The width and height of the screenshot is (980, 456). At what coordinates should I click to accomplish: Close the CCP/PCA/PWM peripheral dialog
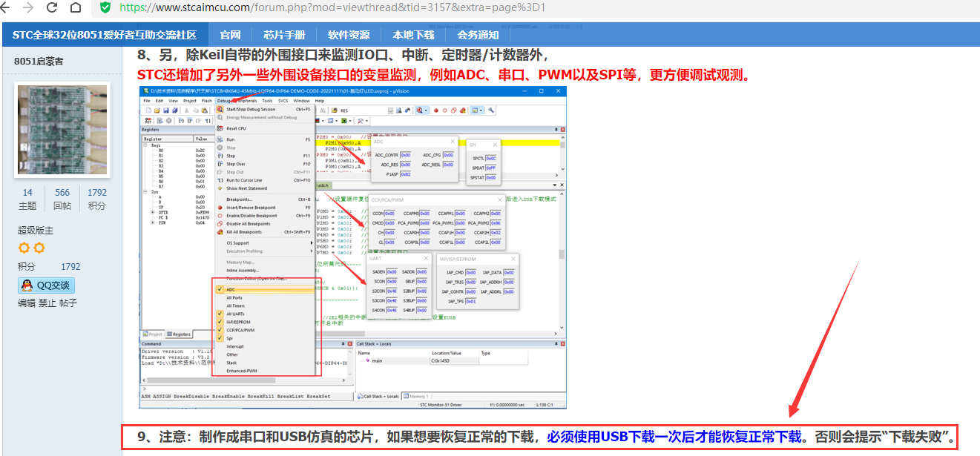[501, 199]
